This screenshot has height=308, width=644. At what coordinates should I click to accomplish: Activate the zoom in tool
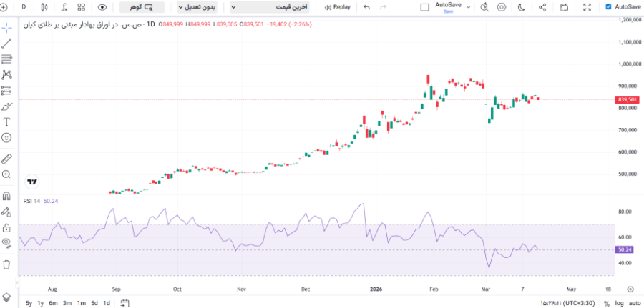6,174
